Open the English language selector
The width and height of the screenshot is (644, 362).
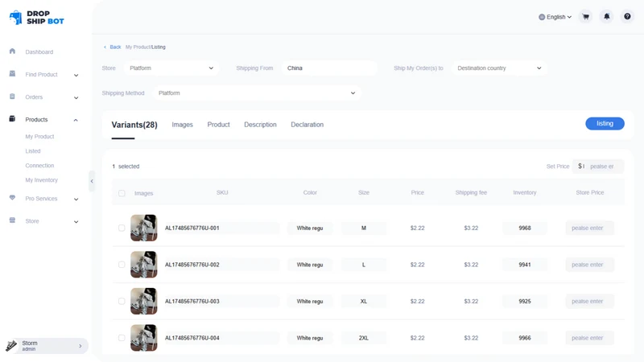pos(555,17)
